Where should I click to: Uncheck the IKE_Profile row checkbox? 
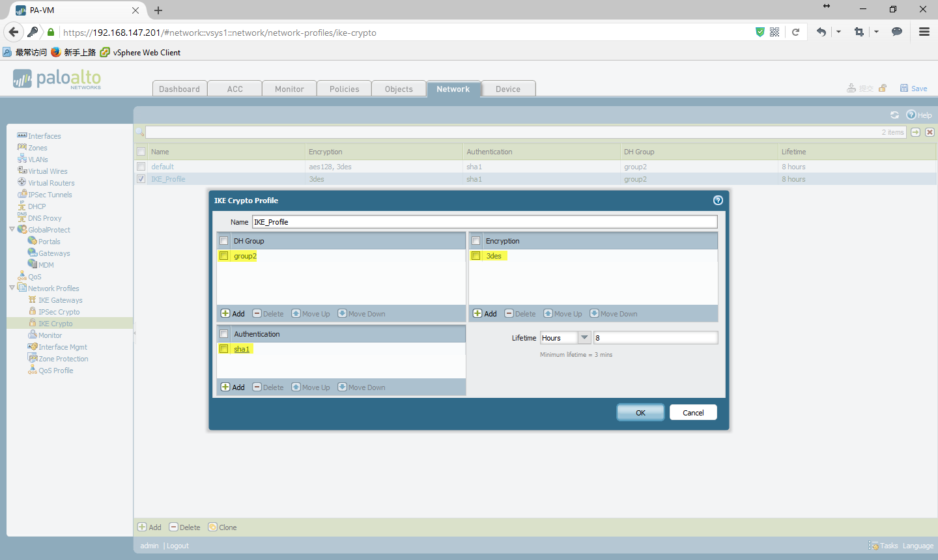141,179
